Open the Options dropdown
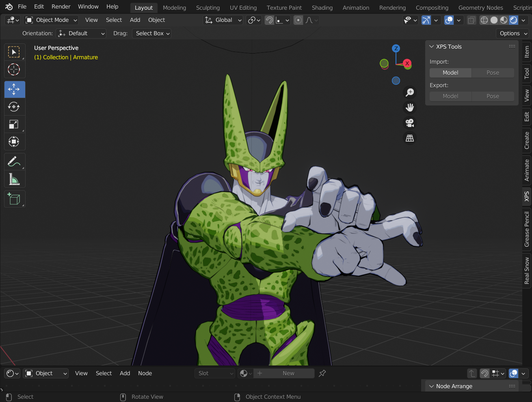The width and height of the screenshot is (532, 402). 513,33
